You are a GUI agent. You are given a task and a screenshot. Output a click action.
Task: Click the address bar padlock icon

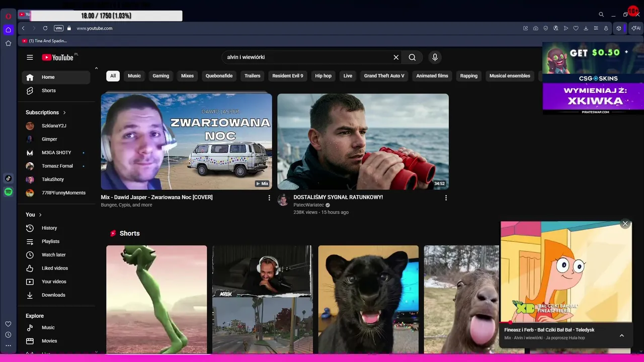69,28
